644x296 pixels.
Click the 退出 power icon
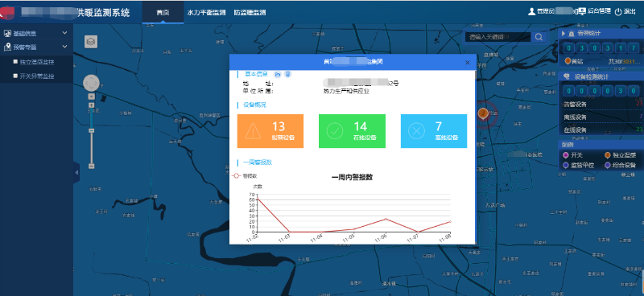618,12
